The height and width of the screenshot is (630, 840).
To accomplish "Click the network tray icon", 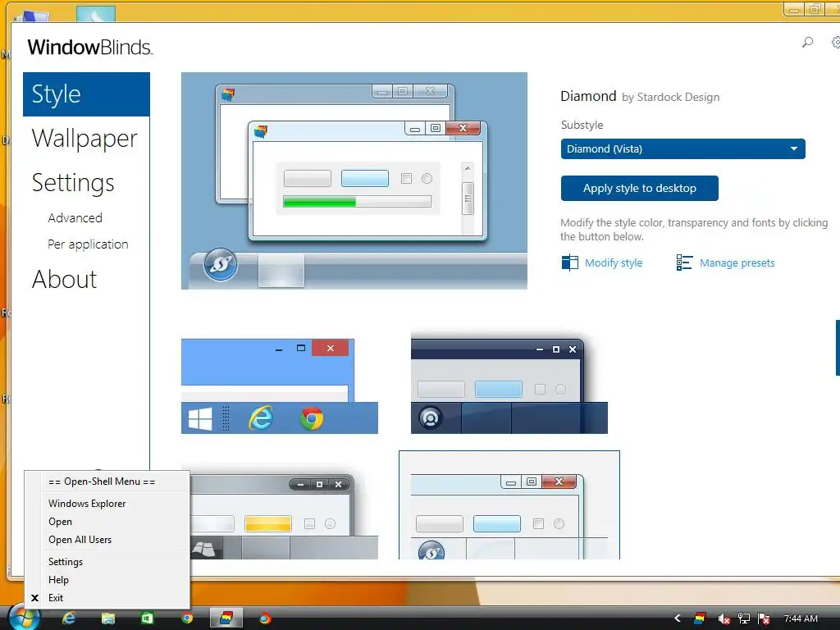I will click(743, 619).
